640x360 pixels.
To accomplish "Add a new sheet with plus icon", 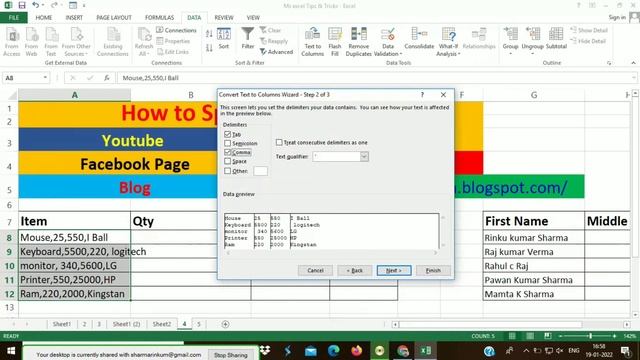I will 225,324.
